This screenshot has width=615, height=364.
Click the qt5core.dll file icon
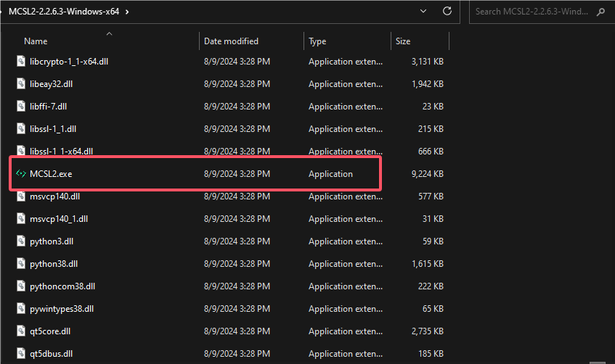(x=21, y=331)
